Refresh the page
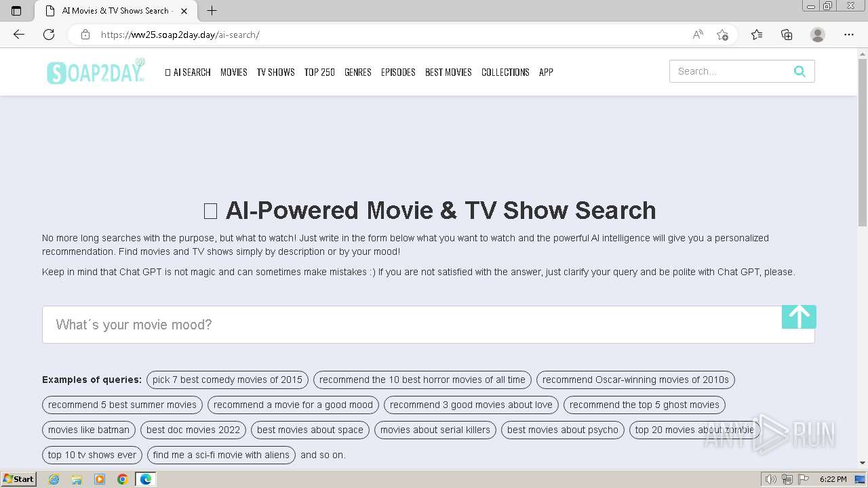Screen dimensions: 868x488 [49, 35]
